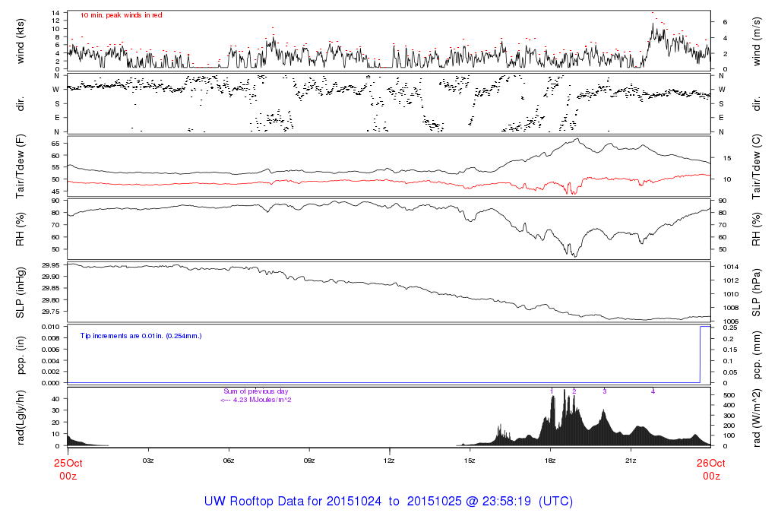Click the 'rad(Lgly/hr)' axis label

[21, 417]
